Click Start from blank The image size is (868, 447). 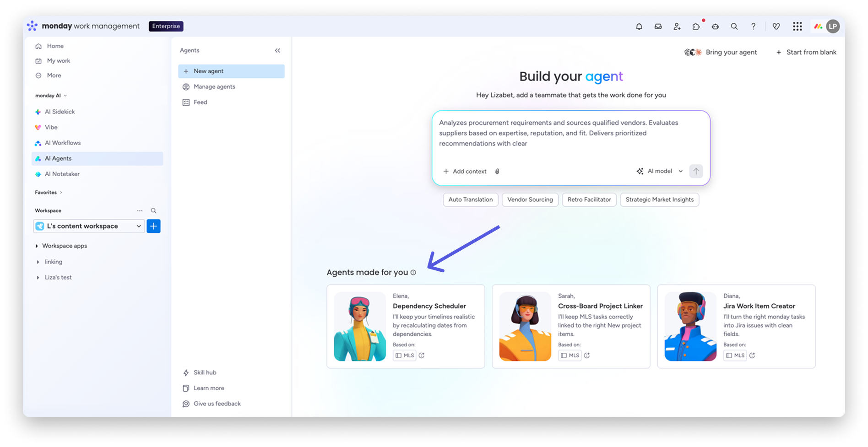[806, 52]
